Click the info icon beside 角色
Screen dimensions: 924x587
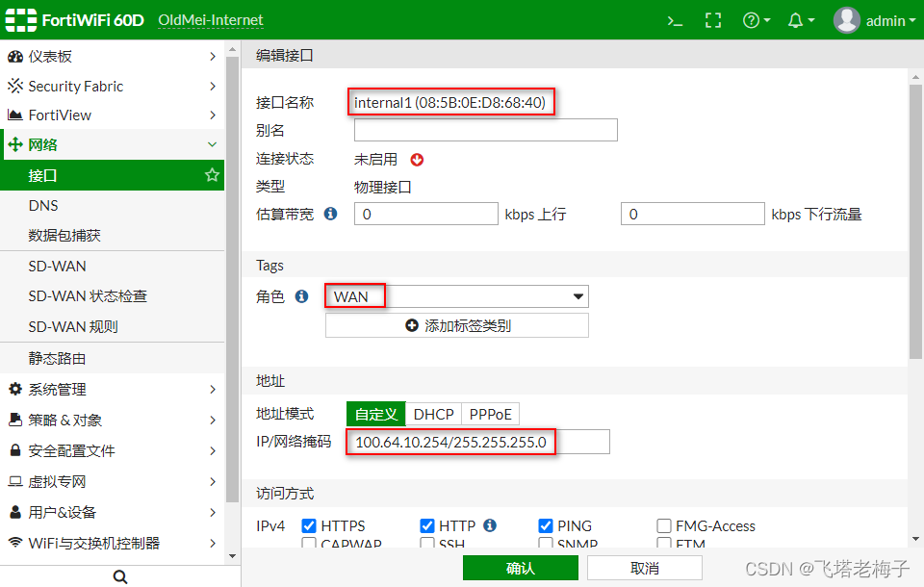pyautogui.click(x=301, y=295)
